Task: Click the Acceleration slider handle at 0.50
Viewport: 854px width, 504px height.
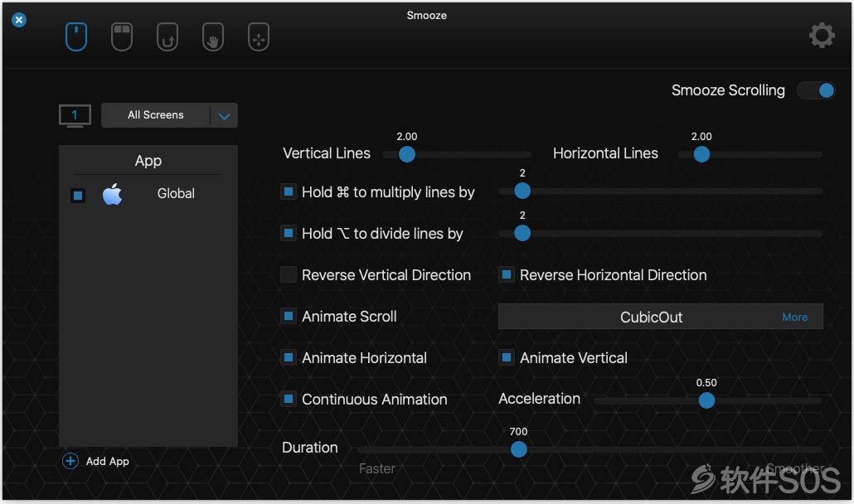Action: [x=706, y=400]
